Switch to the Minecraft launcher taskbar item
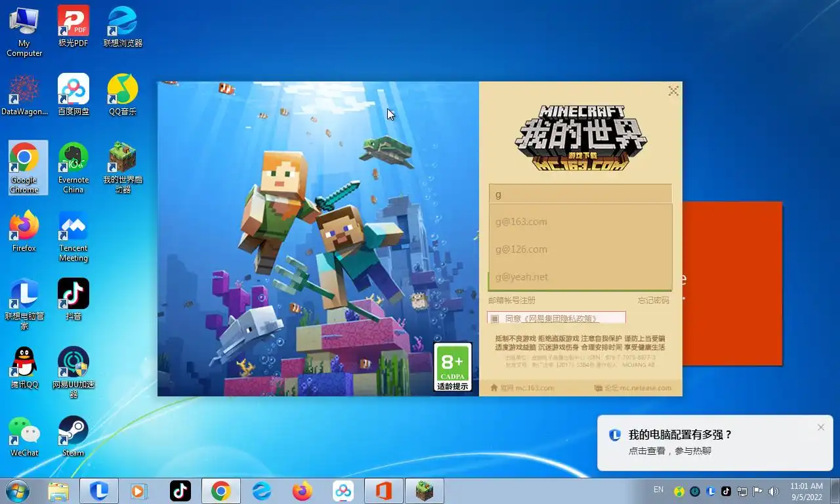This screenshot has height=504, width=840. pyautogui.click(x=425, y=491)
